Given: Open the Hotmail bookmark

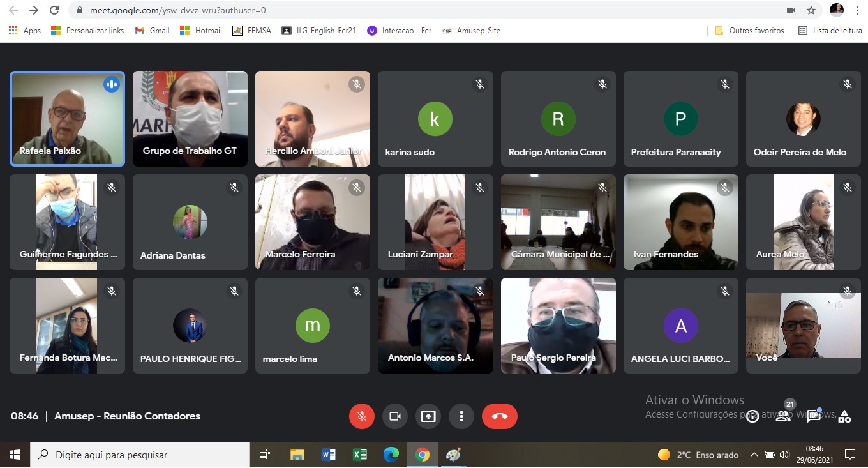Looking at the screenshot, I should click(201, 31).
